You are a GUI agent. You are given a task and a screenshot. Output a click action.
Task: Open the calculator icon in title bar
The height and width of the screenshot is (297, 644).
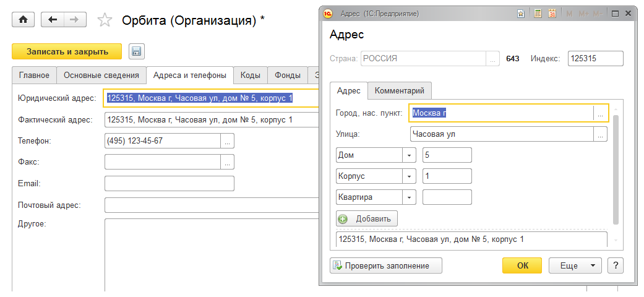click(x=538, y=13)
